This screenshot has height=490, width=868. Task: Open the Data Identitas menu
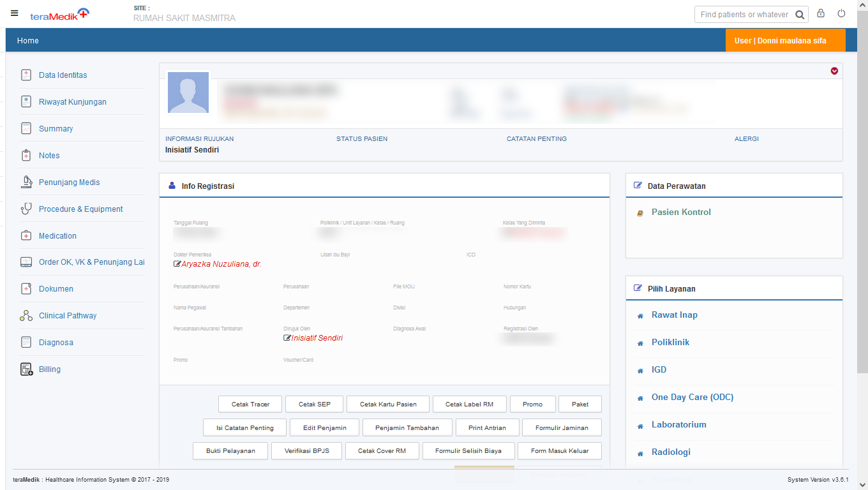(63, 75)
